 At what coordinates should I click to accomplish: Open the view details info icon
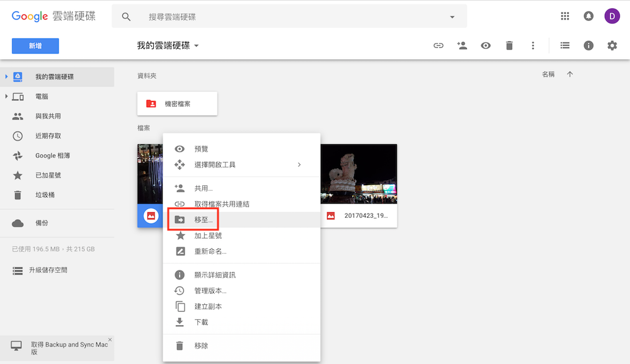pyautogui.click(x=588, y=45)
